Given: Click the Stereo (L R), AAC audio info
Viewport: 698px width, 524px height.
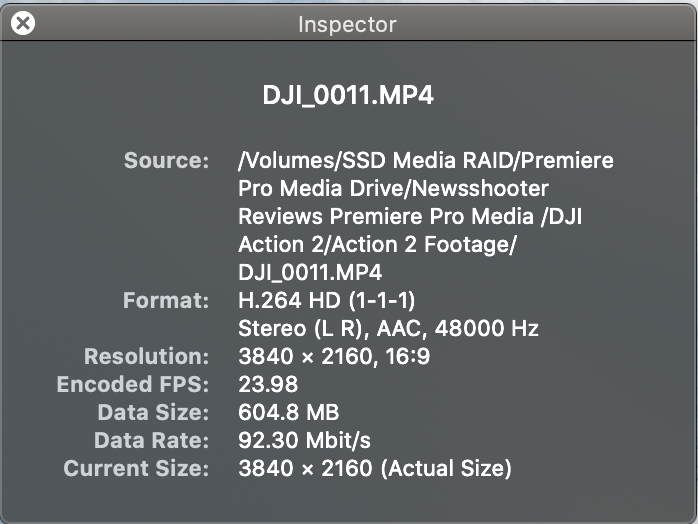Looking at the screenshot, I should [x=388, y=328].
